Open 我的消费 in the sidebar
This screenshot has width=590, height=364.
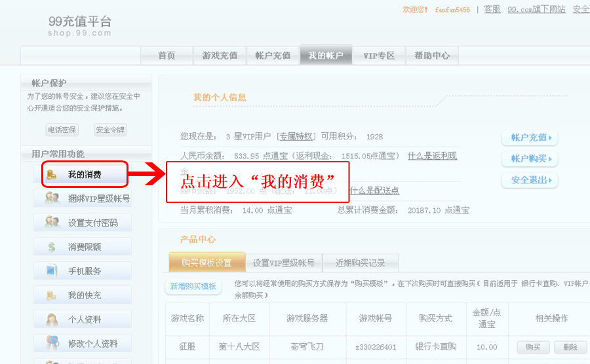coord(85,175)
